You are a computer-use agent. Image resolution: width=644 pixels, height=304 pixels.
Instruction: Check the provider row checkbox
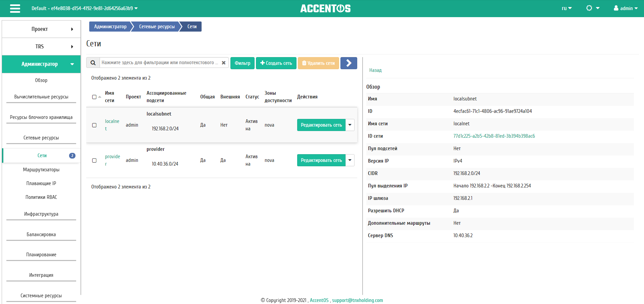click(94, 161)
